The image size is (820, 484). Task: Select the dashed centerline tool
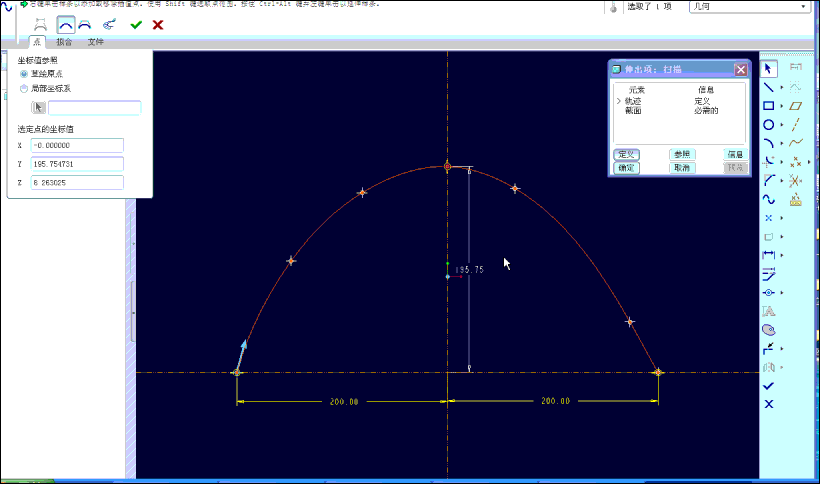tap(795, 125)
